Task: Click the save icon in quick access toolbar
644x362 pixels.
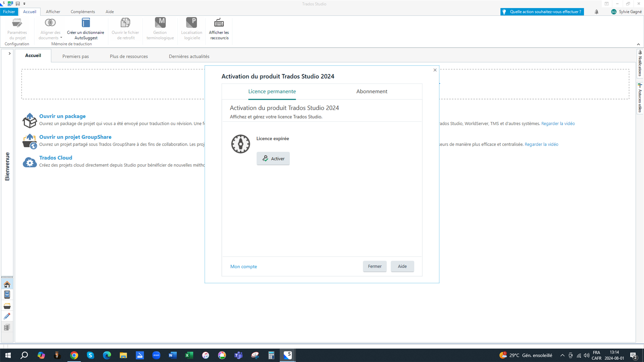Action: (18, 4)
